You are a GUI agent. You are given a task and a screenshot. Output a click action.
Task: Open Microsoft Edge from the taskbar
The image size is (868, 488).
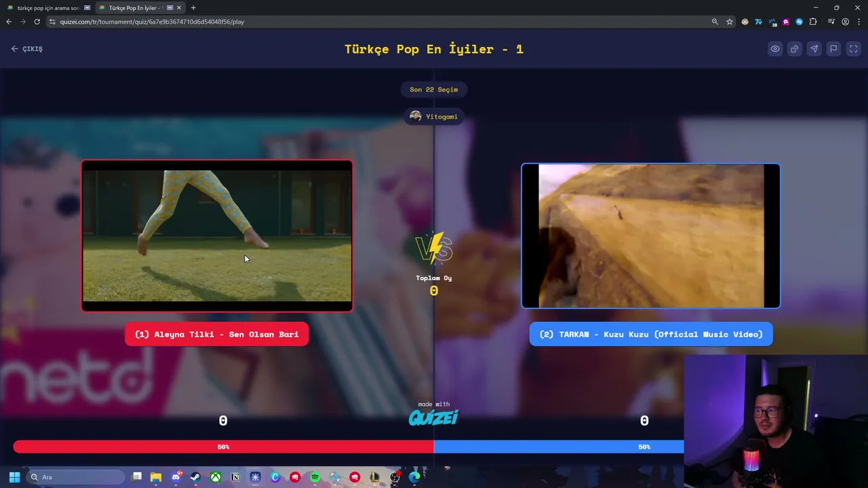(x=414, y=477)
